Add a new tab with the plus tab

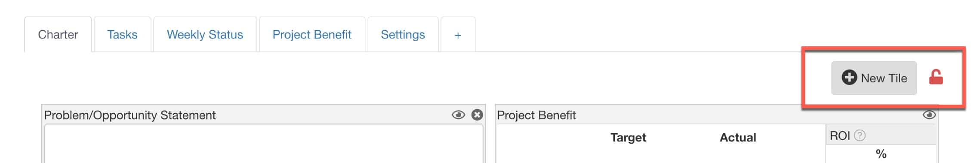[458, 35]
